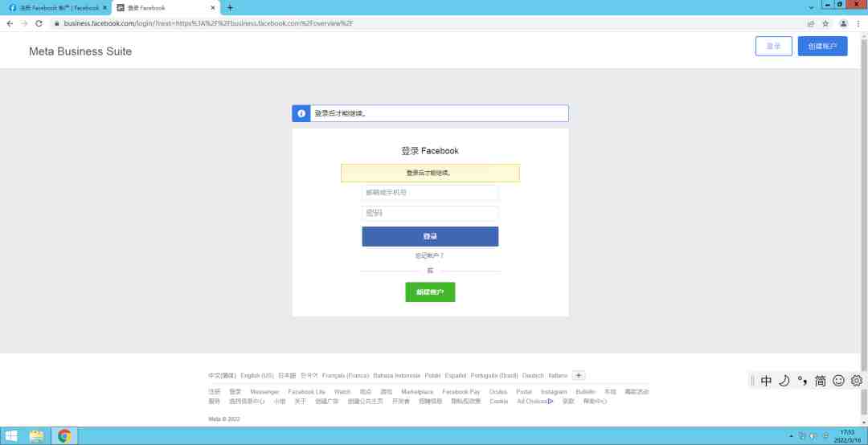Focus the password input field
The width and height of the screenshot is (868, 445).
pos(430,213)
